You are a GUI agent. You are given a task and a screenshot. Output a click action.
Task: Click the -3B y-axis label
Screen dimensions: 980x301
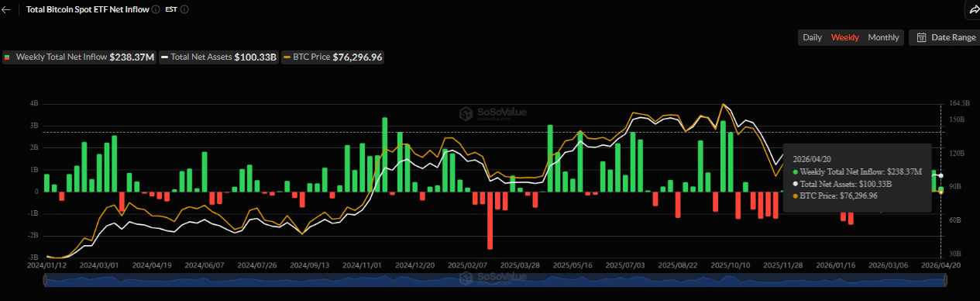(x=33, y=257)
